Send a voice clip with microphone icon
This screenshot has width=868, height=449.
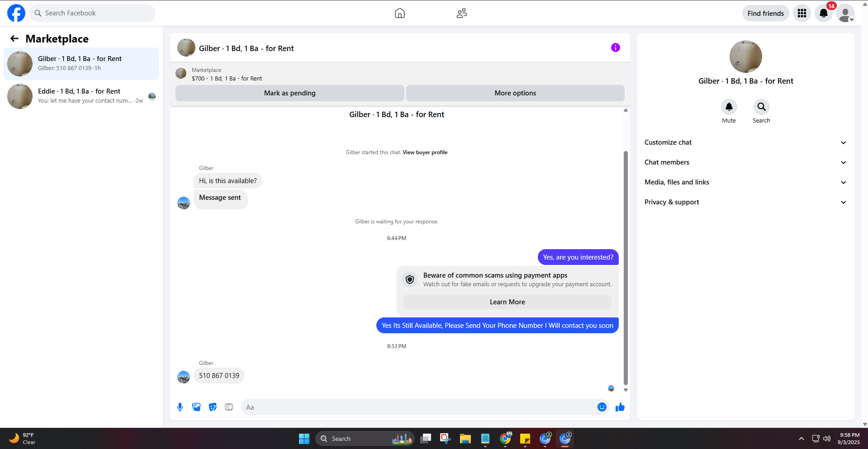click(x=180, y=407)
